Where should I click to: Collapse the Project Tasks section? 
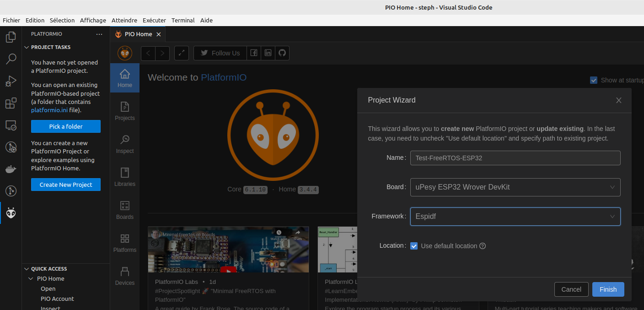point(27,47)
